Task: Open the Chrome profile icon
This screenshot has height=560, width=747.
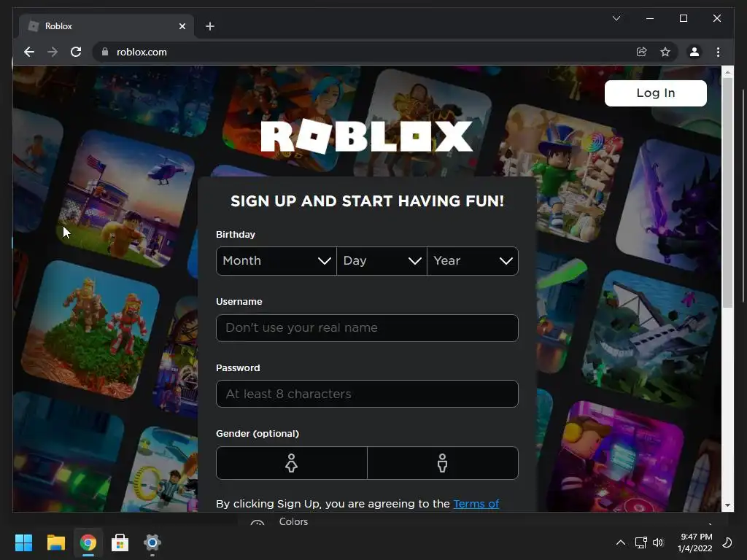Action: tap(694, 52)
